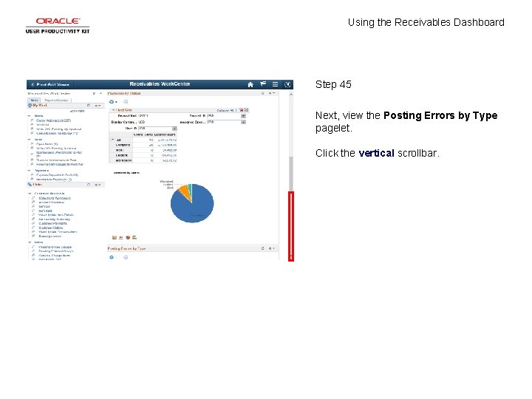This screenshot has height=399, width=532.
Task: Click the red export icon in Pivot Grid header
Action: click(241, 110)
